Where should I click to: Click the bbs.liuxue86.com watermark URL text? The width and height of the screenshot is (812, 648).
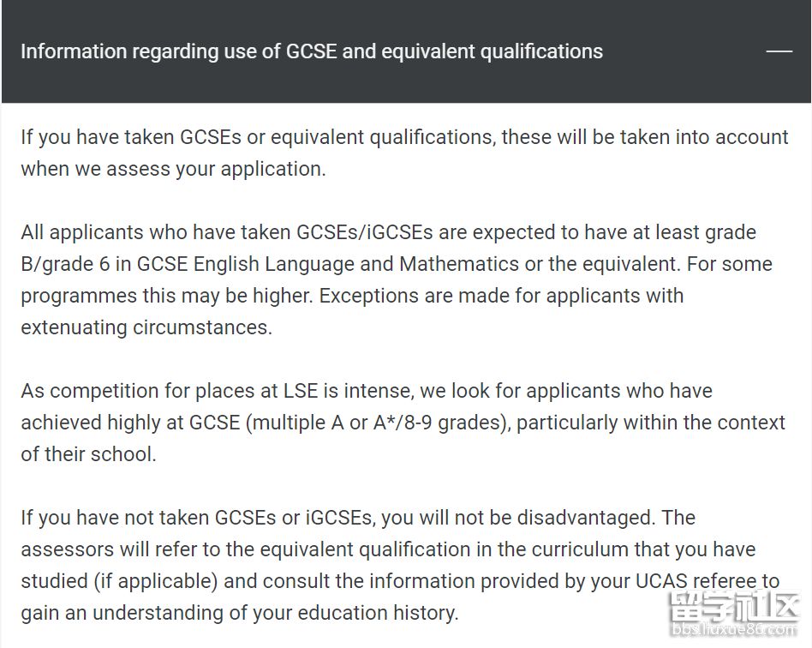(734, 630)
